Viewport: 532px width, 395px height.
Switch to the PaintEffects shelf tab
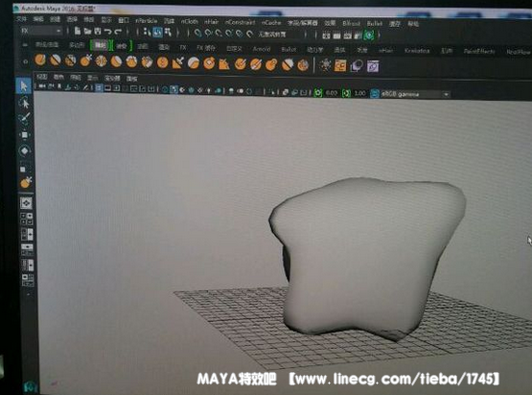(x=479, y=52)
